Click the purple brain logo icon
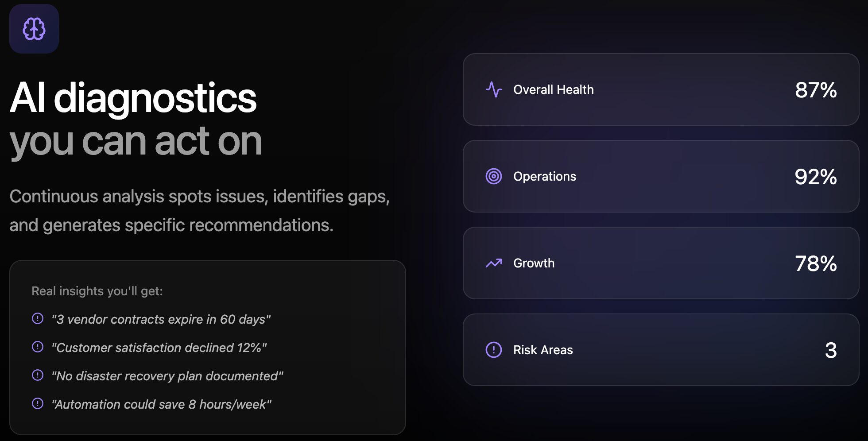Screen dimensions: 868x441 pos(34,29)
